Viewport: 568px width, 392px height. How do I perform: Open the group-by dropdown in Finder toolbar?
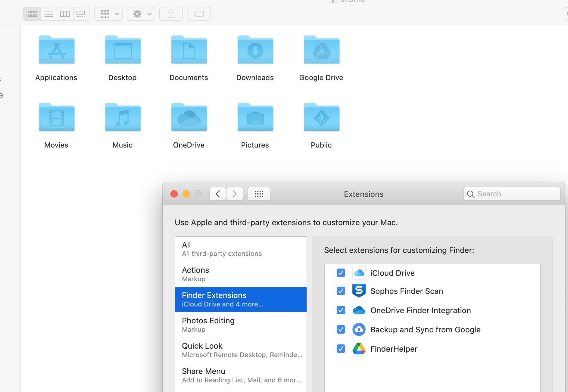click(x=108, y=14)
